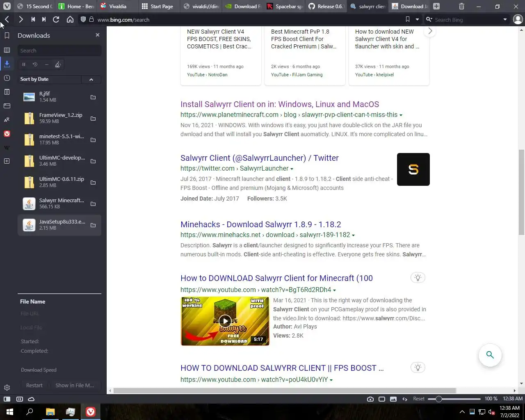
Task: Open search engine dropdown in search field
Action: pos(505,19)
